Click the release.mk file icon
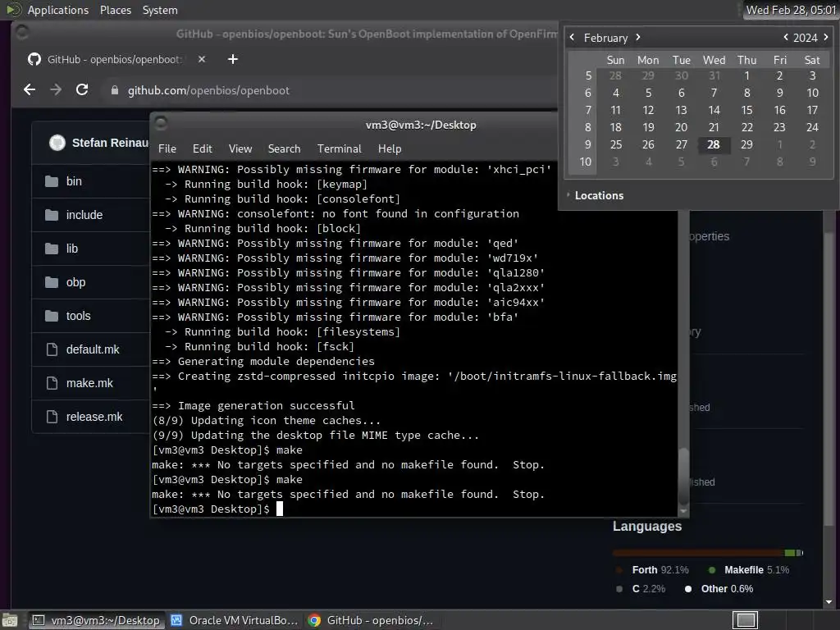The height and width of the screenshot is (630, 840). tap(52, 417)
